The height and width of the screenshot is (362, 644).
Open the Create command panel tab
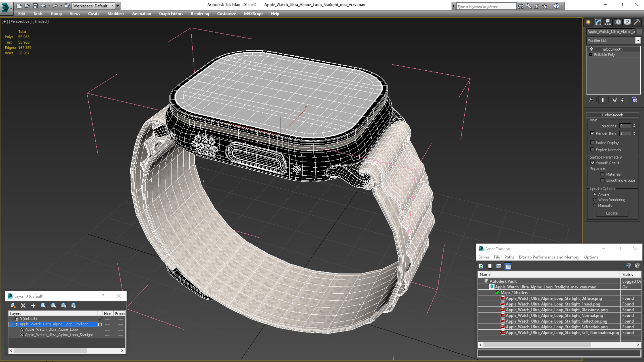click(x=588, y=22)
